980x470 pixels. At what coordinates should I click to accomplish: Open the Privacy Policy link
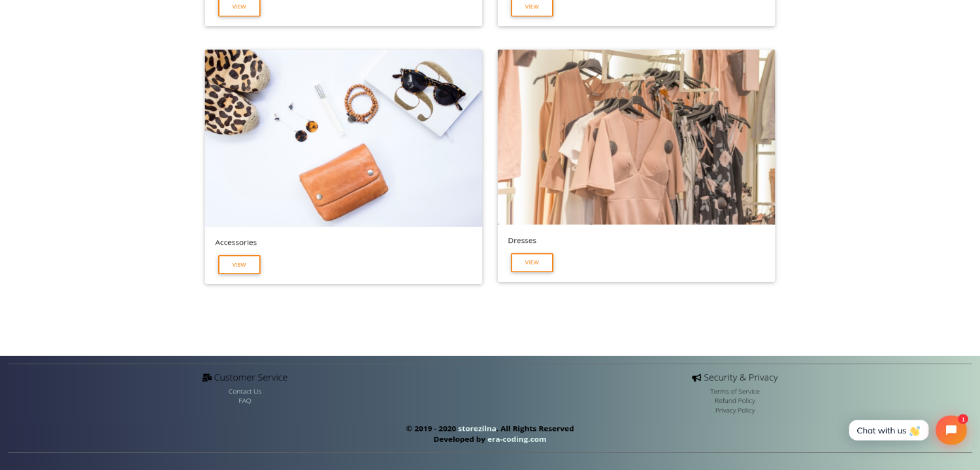point(735,411)
